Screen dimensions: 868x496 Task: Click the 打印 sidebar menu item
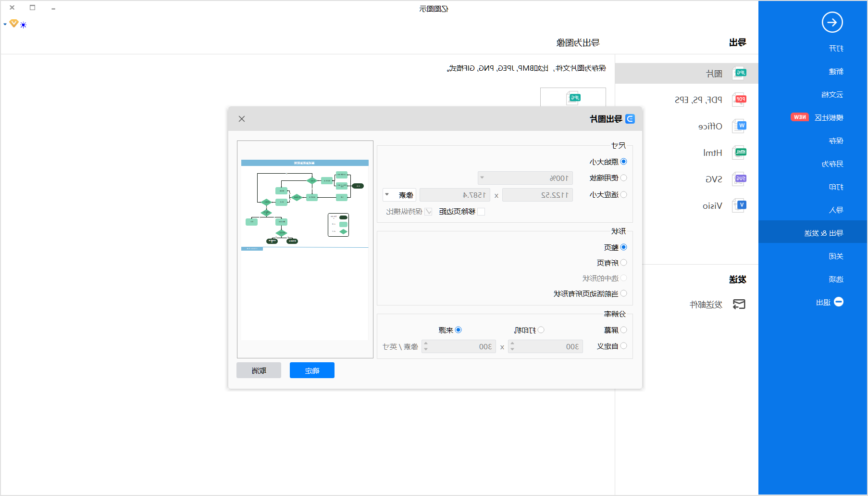[836, 187]
